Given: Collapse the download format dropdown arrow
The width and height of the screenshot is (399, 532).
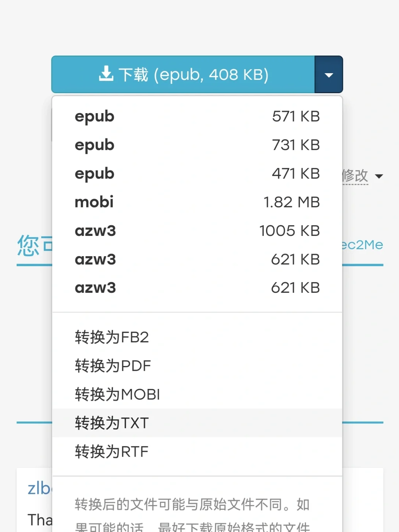Looking at the screenshot, I should pos(328,75).
